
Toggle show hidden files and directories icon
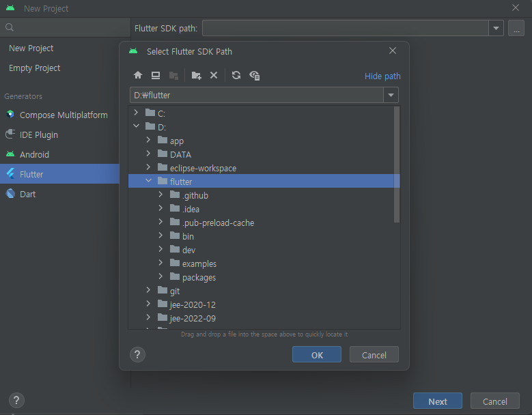pos(255,75)
